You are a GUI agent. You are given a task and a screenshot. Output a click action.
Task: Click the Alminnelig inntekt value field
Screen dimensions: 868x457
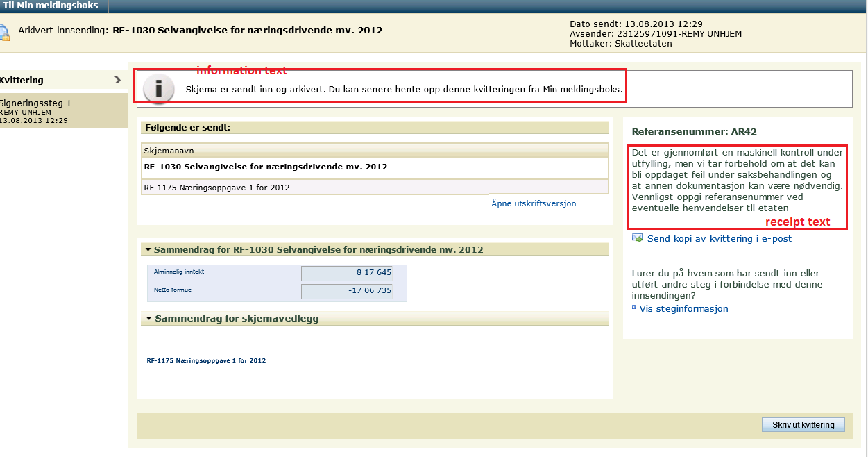click(x=347, y=273)
